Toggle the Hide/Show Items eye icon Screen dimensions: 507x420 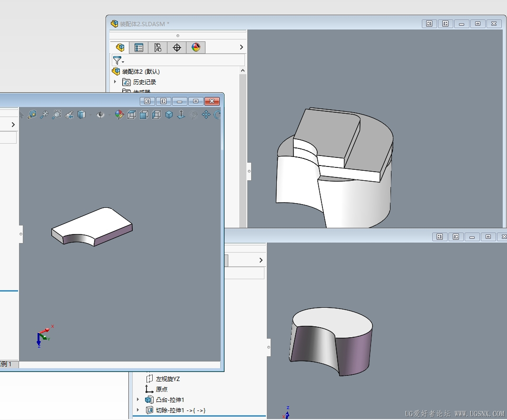pyautogui.click(x=100, y=115)
